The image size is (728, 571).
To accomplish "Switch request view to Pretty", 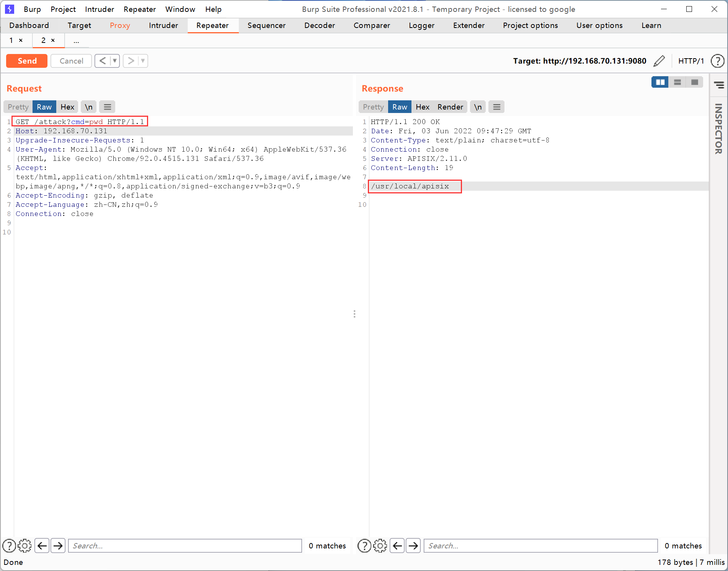I will (x=18, y=107).
